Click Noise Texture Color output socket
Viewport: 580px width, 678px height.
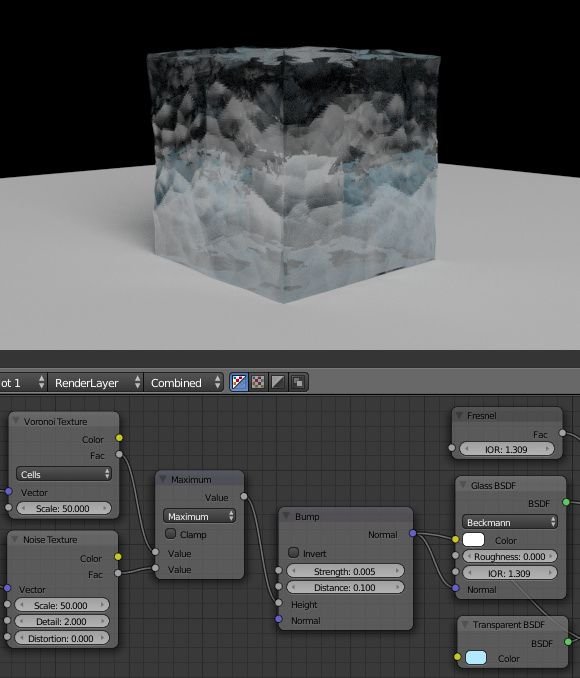pos(118,556)
